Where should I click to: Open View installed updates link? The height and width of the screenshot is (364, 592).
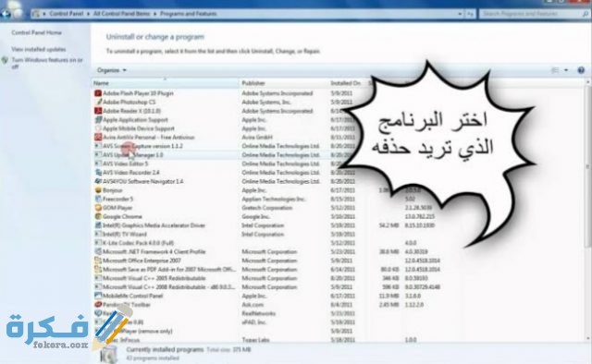[39, 49]
